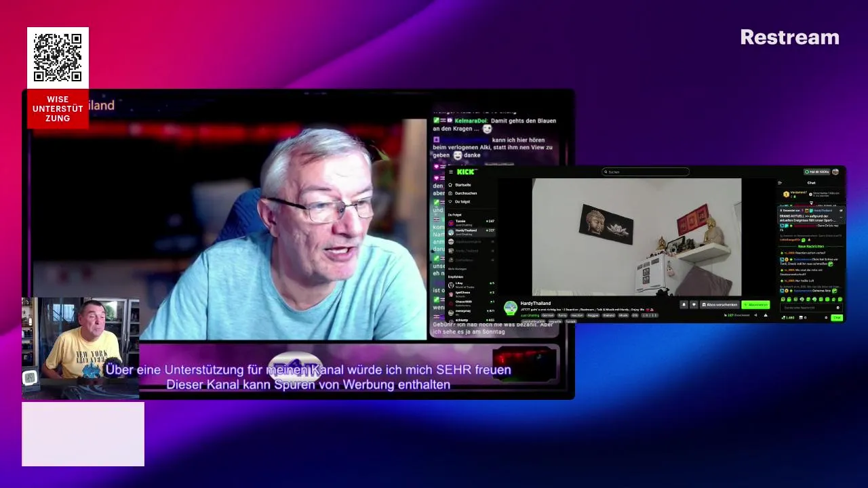
Task: Click the German stream tag
Action: click(548, 315)
